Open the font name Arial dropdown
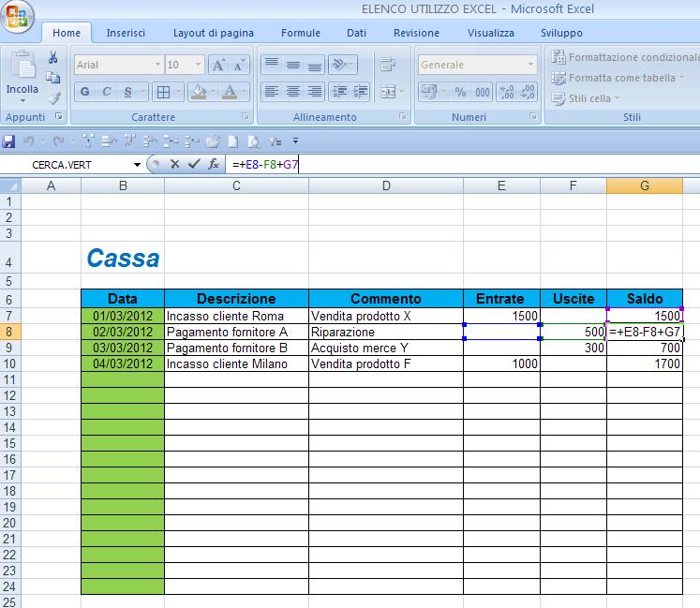 (157, 65)
